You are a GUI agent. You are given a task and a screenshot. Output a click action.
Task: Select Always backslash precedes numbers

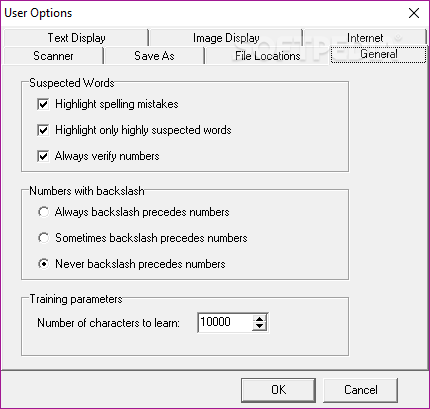point(43,212)
